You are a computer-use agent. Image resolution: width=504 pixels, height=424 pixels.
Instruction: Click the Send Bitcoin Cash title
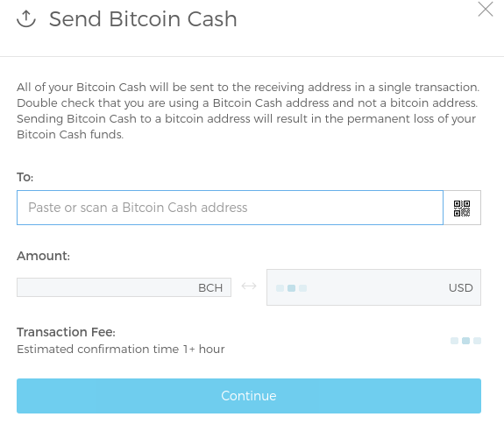tap(143, 19)
